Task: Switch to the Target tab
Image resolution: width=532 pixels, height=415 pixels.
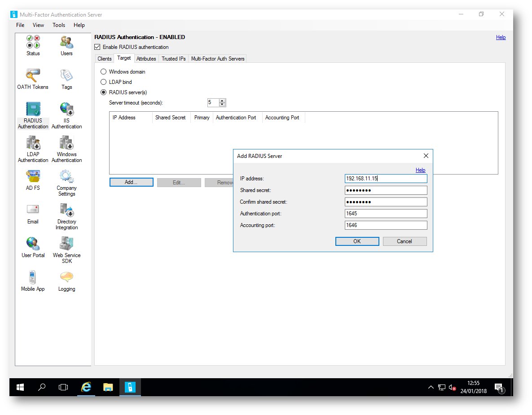Action: coord(124,58)
